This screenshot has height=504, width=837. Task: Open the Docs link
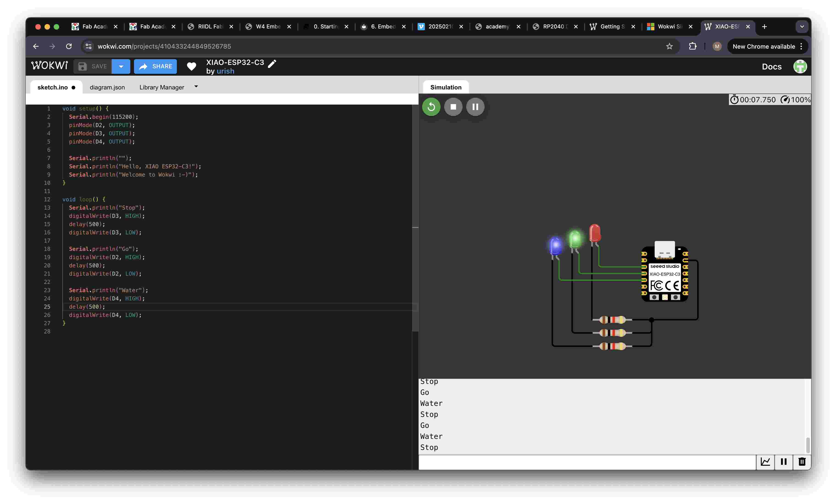tap(771, 66)
